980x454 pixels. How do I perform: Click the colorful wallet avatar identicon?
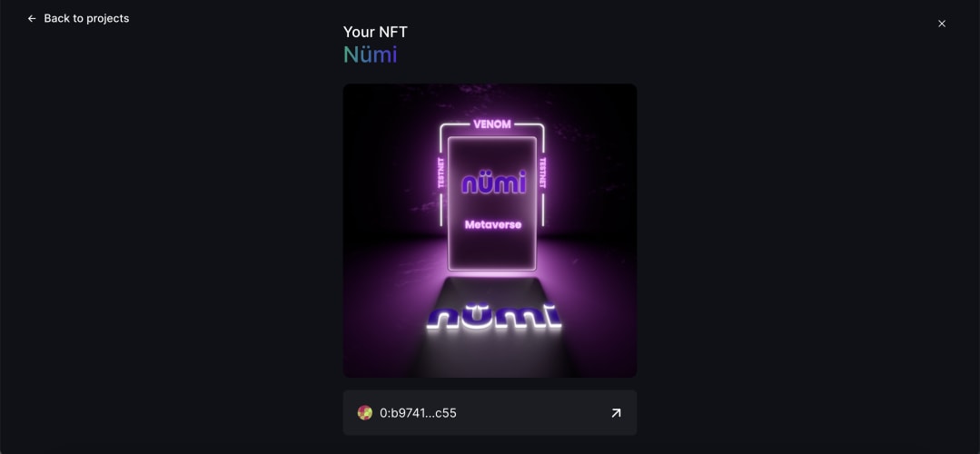pyautogui.click(x=365, y=413)
